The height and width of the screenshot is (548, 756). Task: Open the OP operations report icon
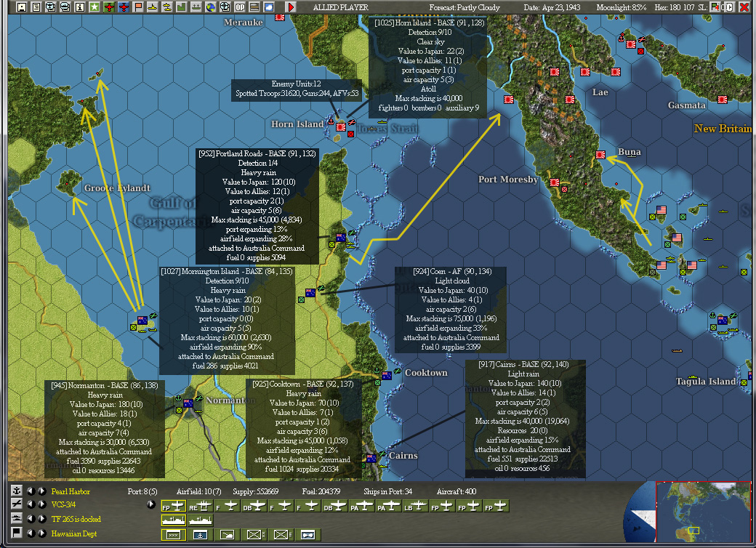click(x=240, y=7)
